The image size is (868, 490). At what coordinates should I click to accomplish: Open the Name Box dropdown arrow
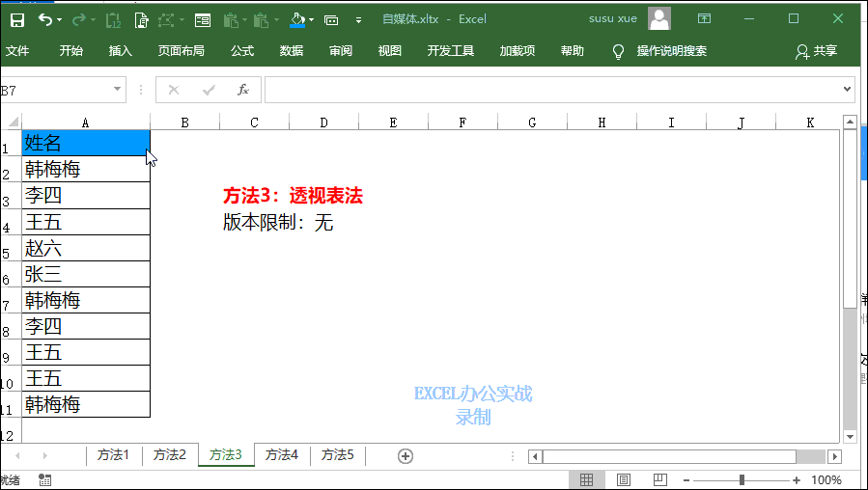117,90
